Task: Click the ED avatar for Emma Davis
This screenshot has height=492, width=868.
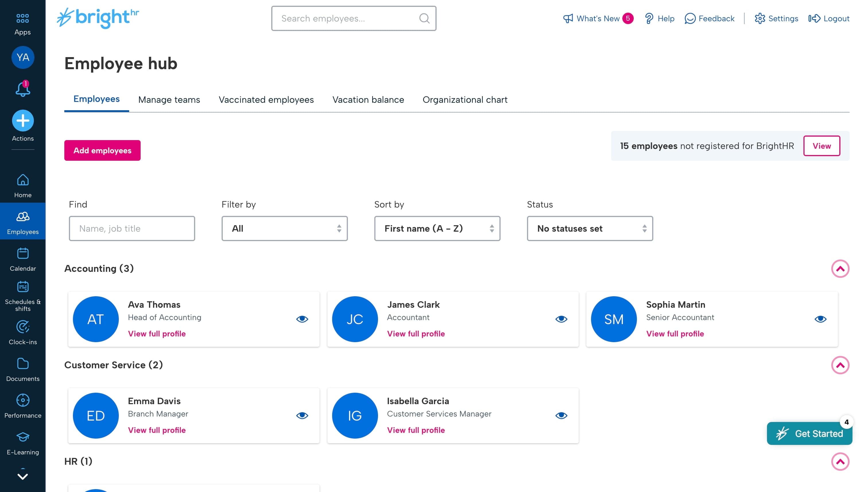Action: pos(96,415)
